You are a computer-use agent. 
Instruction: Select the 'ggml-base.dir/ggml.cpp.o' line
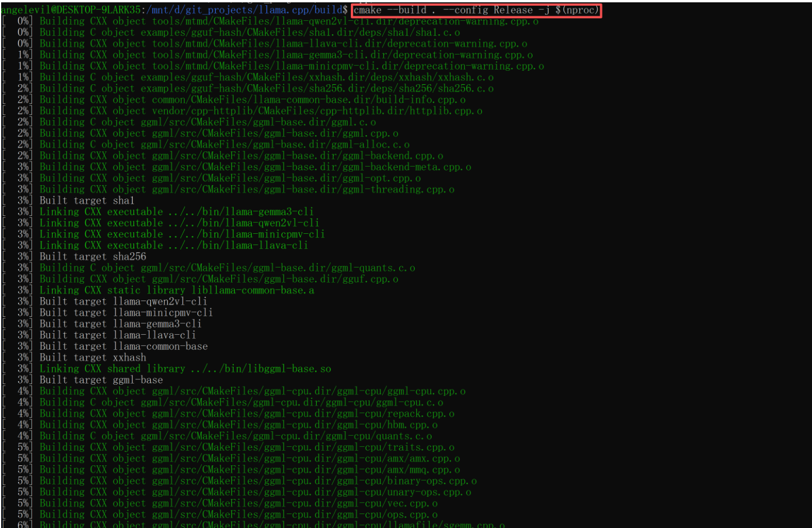(x=200, y=133)
